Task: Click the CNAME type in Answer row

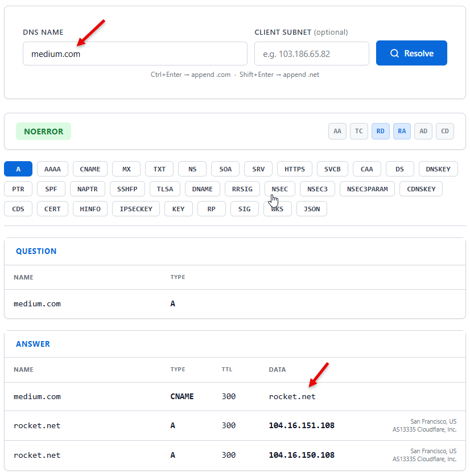Action: (x=182, y=396)
